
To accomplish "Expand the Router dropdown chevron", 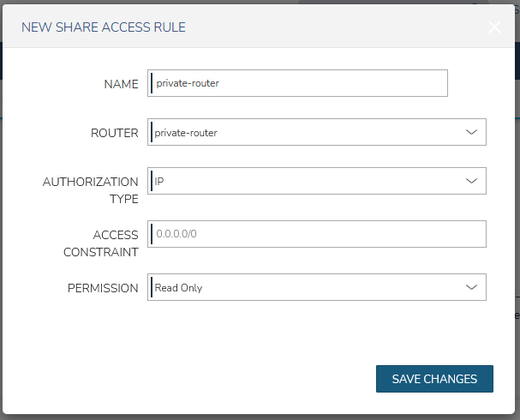I will [x=471, y=132].
